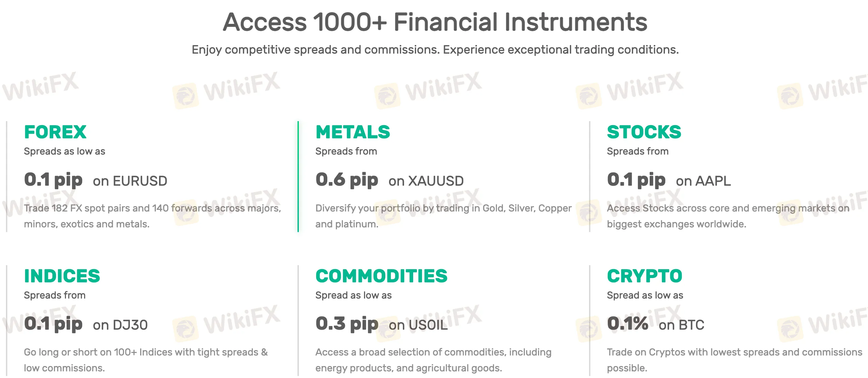
Task: Select the 0.3 pip on USOIL spread
Action: coord(381,324)
